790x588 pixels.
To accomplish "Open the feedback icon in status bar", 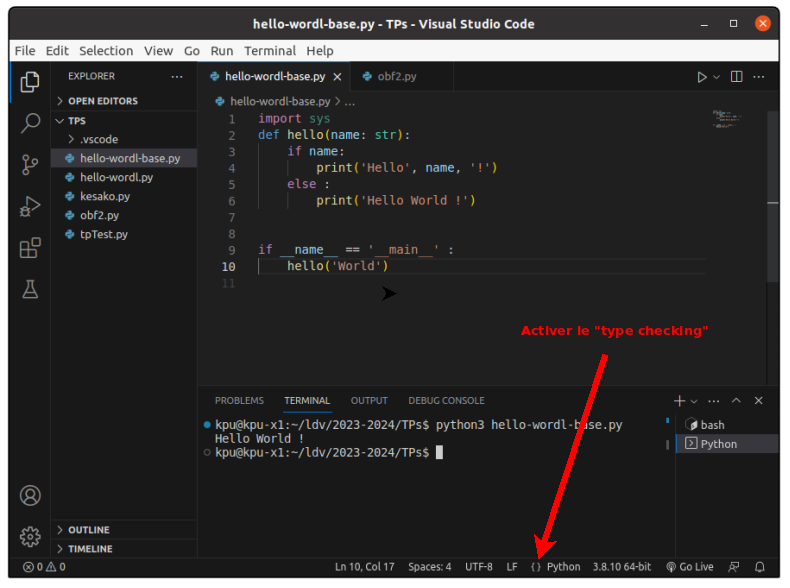I will 734,567.
